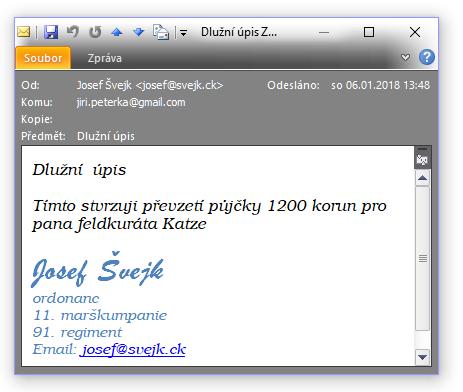
Task: Click the scroll down arrow of message body
Action: coord(422,357)
